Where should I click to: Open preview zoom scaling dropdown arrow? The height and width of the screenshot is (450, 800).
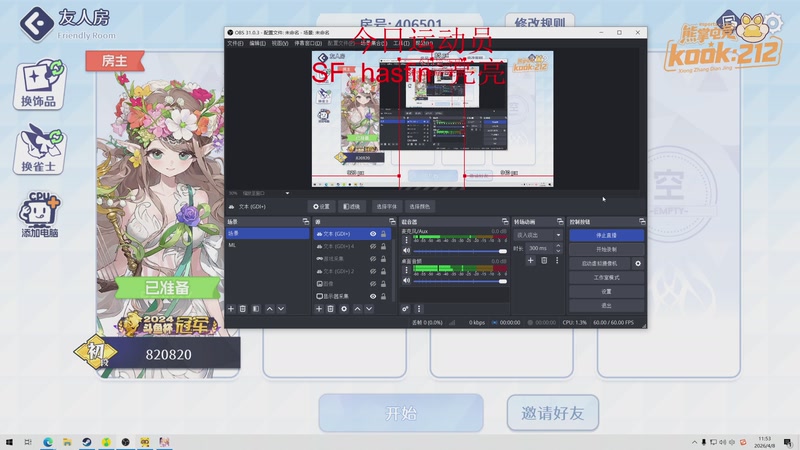tap(287, 193)
